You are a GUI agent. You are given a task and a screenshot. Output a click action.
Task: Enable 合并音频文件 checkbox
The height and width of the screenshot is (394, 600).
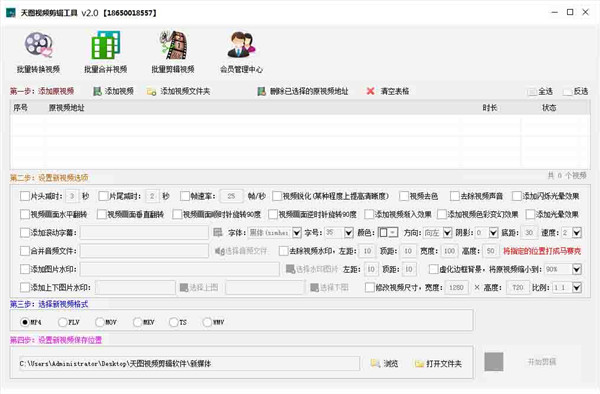pyautogui.click(x=25, y=251)
